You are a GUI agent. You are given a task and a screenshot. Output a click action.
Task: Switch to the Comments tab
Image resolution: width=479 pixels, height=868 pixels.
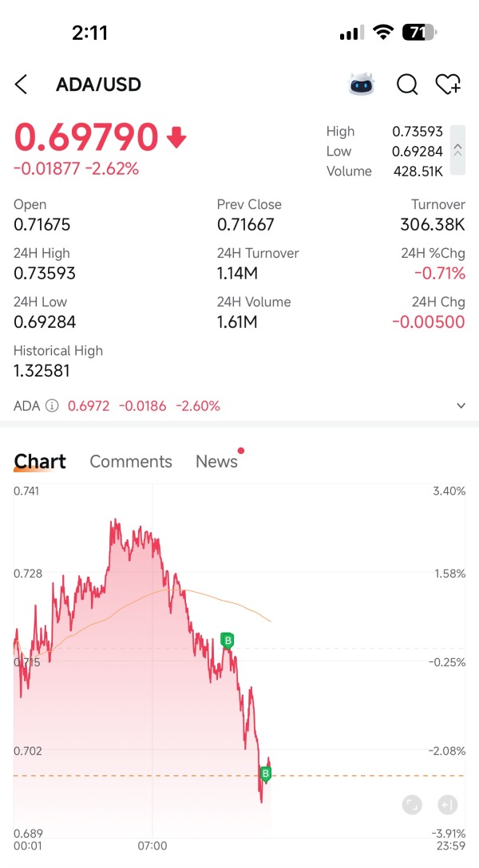tap(131, 461)
